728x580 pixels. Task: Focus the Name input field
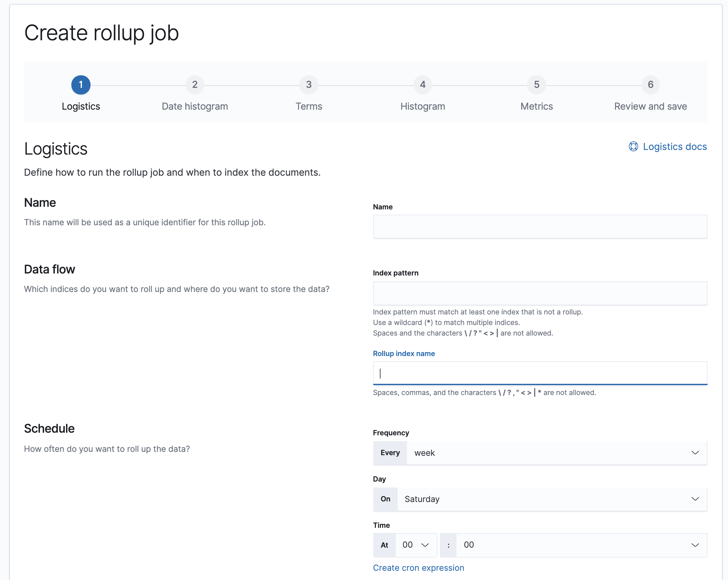point(540,227)
